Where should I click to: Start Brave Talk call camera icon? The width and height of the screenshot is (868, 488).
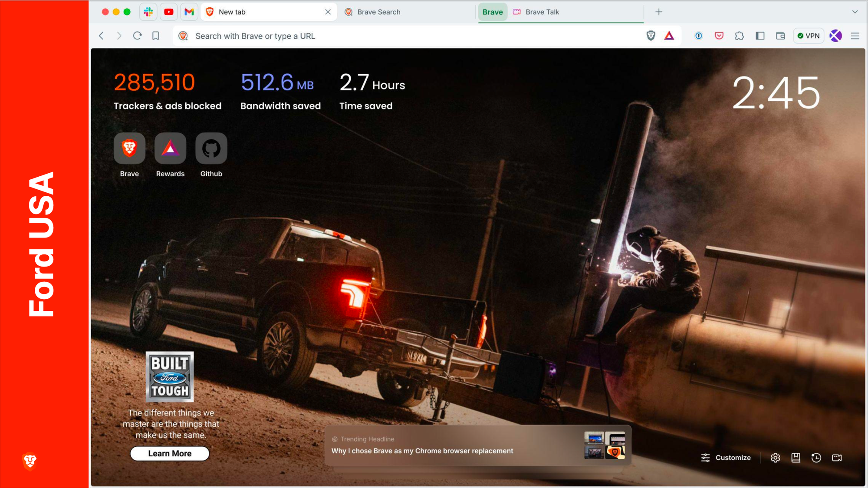[x=837, y=458]
